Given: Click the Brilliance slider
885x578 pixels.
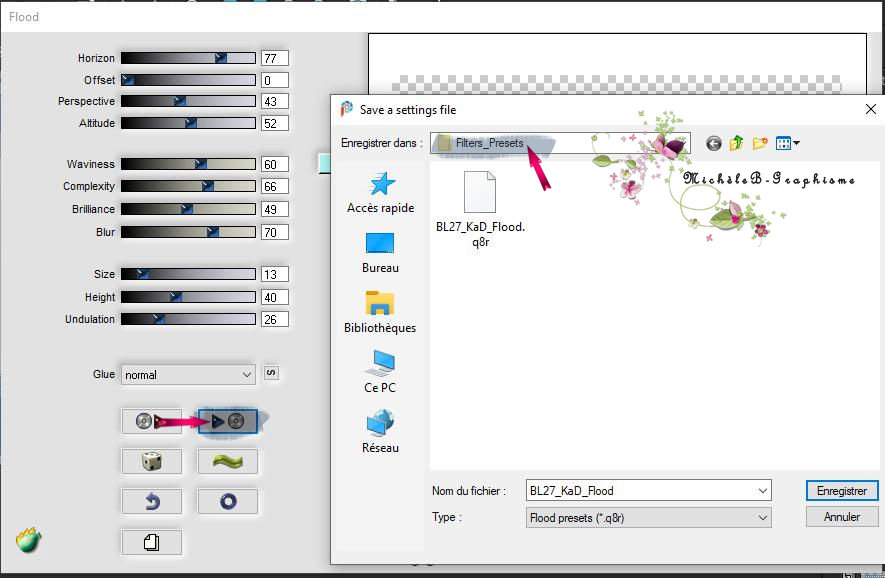Looking at the screenshot, I should coord(188,209).
